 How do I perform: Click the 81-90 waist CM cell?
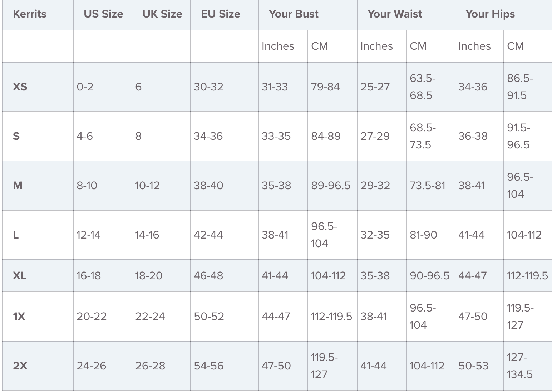pyautogui.click(x=423, y=235)
